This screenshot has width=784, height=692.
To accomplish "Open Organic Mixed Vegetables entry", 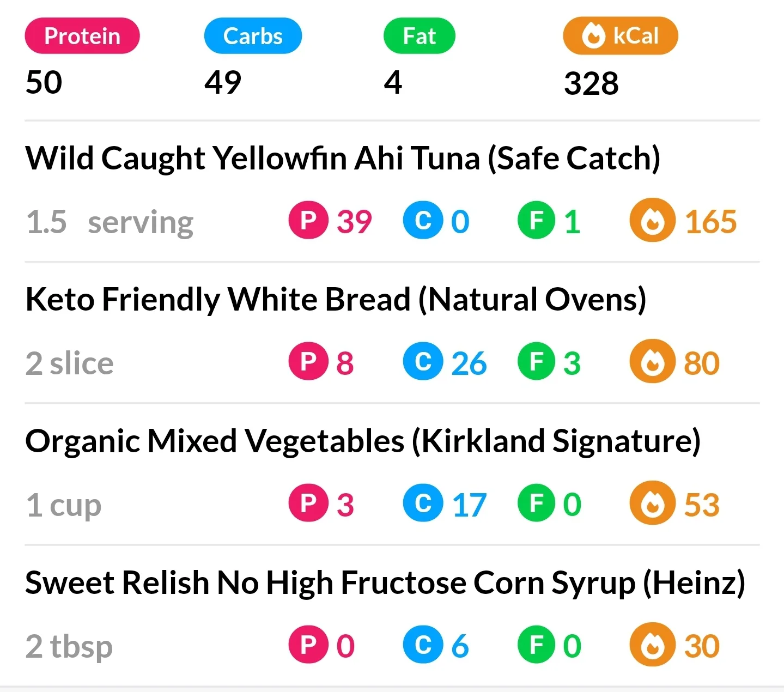I will tap(363, 441).
